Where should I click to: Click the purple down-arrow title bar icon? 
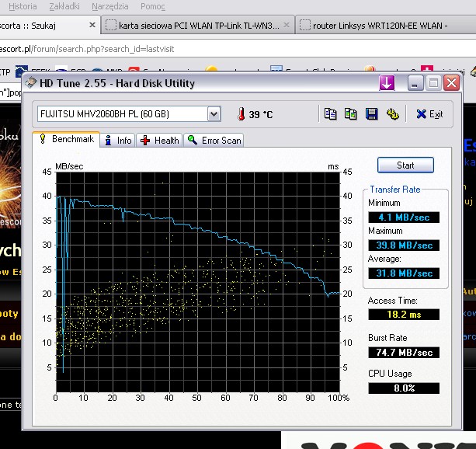point(386,82)
